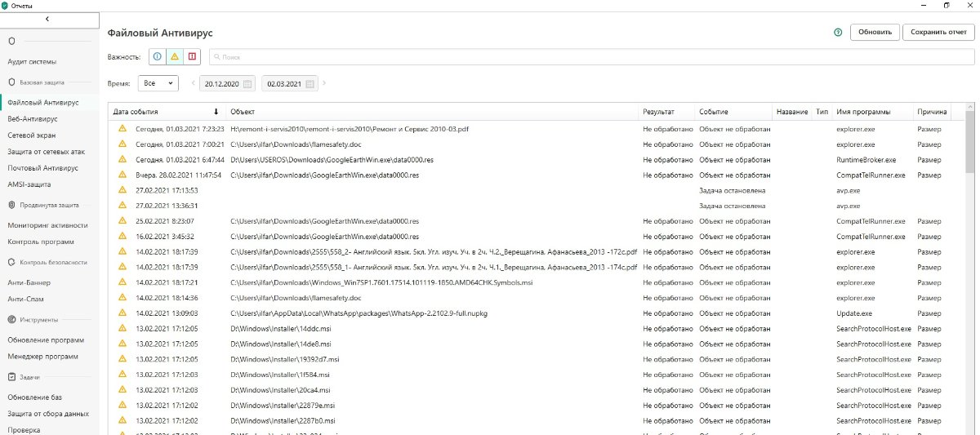Select the flamesafety.doc row from 7:00:21
Image resolution: width=980 pixels, height=435 pixels.
coord(537,144)
